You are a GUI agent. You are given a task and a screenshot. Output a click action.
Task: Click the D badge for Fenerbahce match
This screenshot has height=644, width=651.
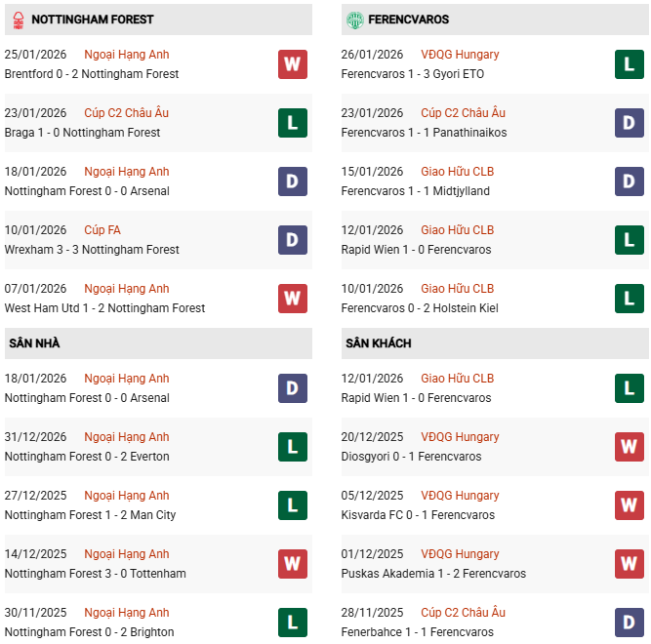pyautogui.click(x=629, y=622)
